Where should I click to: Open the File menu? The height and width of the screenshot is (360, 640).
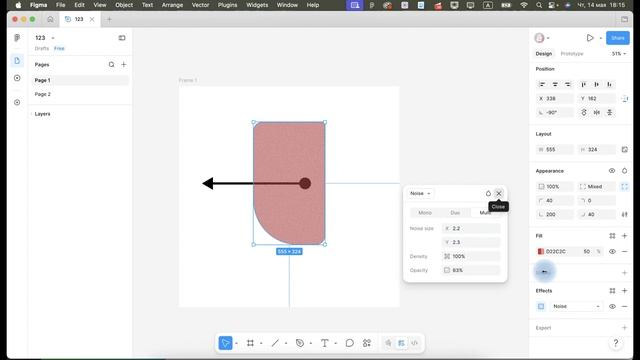click(60, 5)
